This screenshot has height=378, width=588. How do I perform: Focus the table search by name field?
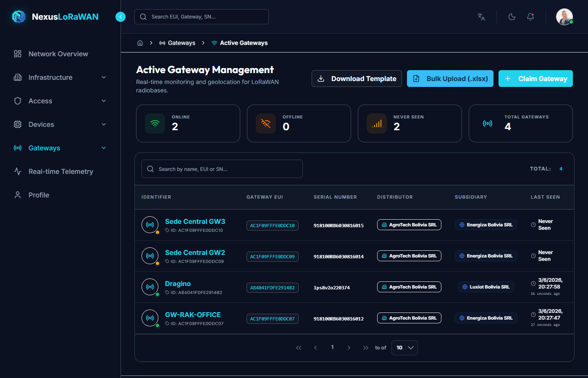pos(222,169)
